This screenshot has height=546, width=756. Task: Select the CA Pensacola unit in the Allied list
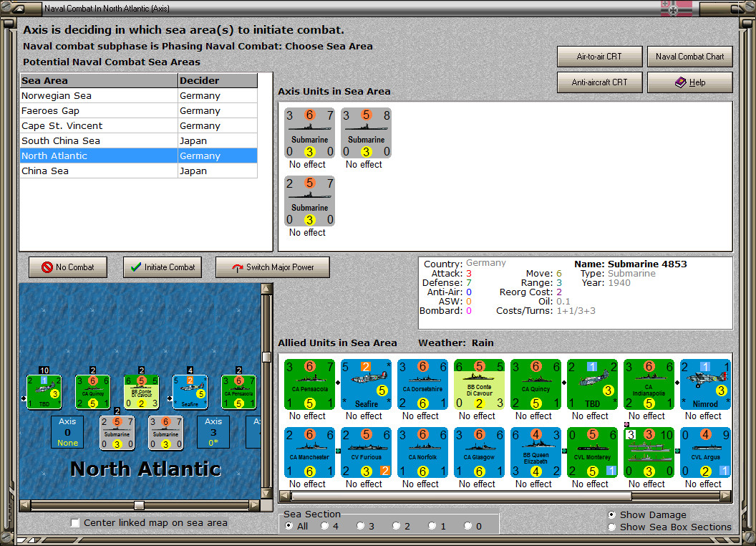(309, 384)
